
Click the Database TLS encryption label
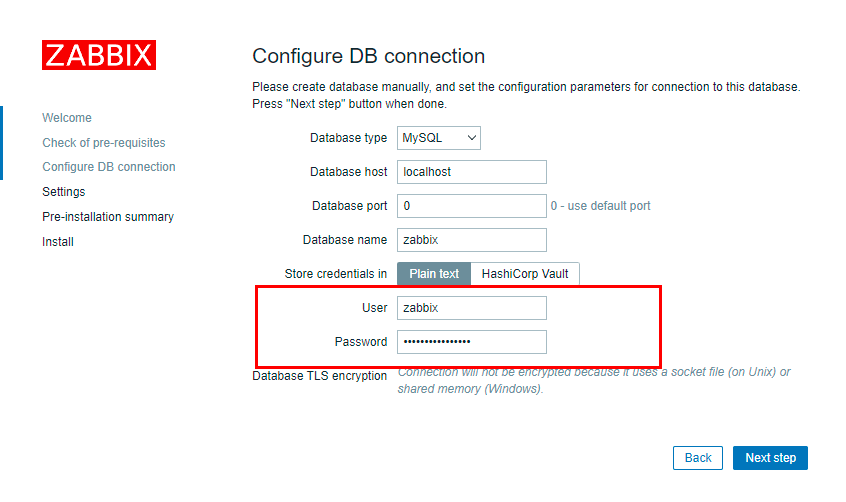tap(319, 376)
